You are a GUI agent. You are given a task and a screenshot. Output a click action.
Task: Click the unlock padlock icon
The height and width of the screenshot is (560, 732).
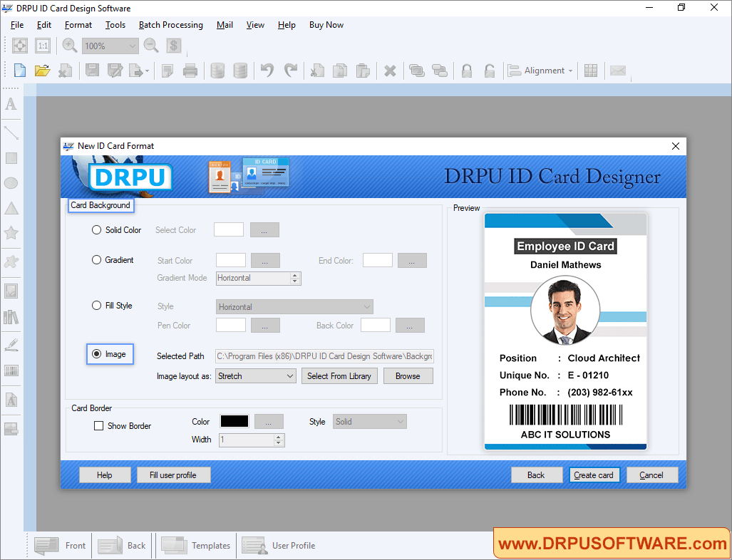[x=489, y=71]
